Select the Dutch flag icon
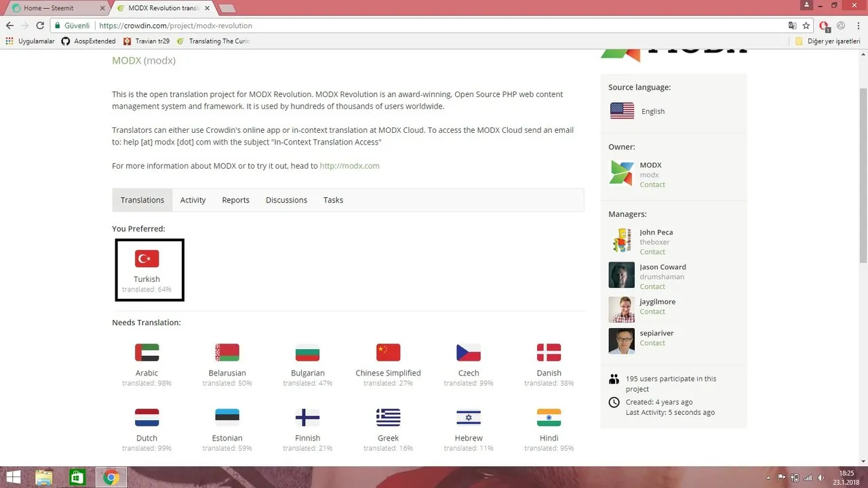This screenshot has width=868, height=488. (147, 418)
